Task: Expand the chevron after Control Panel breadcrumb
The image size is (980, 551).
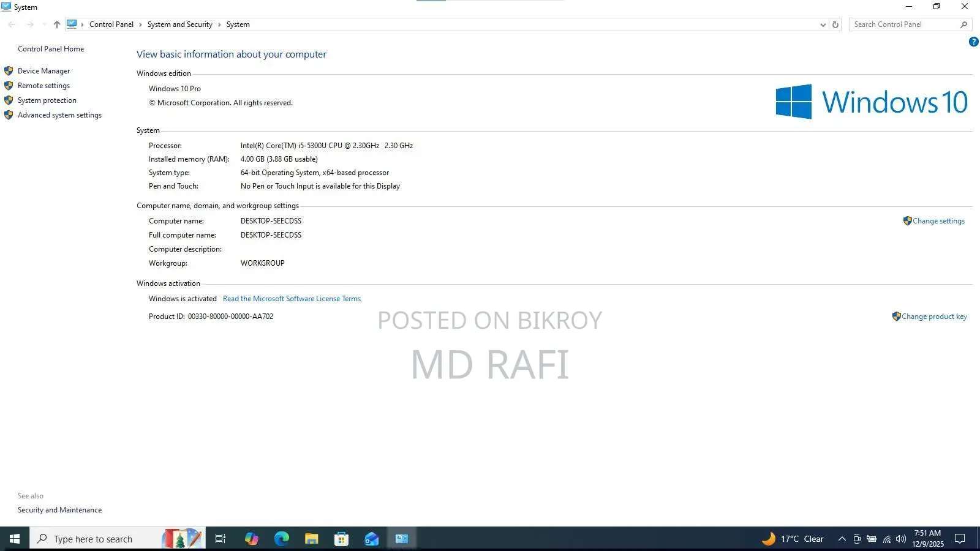Action: [140, 24]
